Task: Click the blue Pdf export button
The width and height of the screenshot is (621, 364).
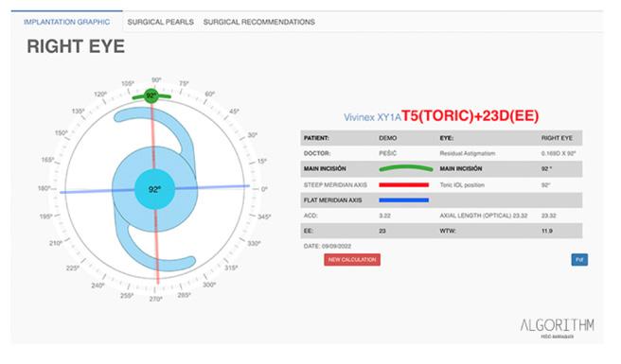Action: point(579,260)
